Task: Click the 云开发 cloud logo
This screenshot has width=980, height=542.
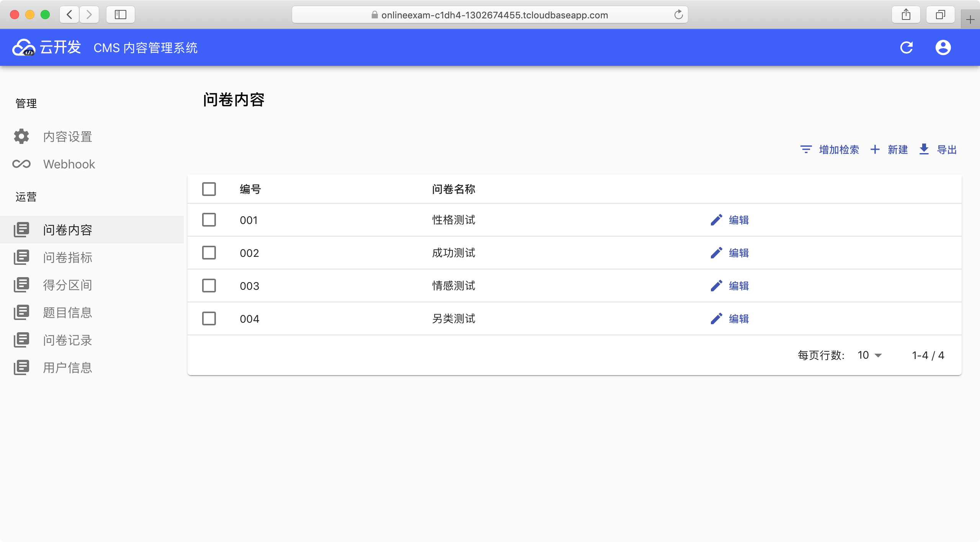Action: (x=24, y=47)
